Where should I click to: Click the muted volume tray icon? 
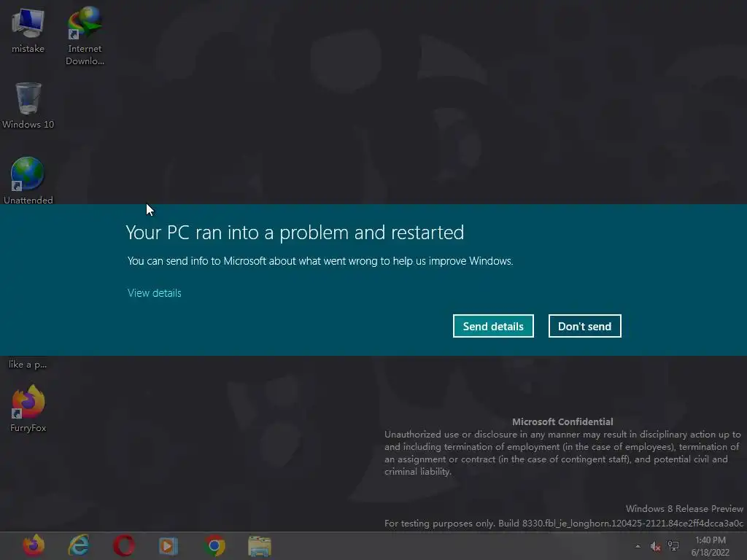click(x=656, y=546)
